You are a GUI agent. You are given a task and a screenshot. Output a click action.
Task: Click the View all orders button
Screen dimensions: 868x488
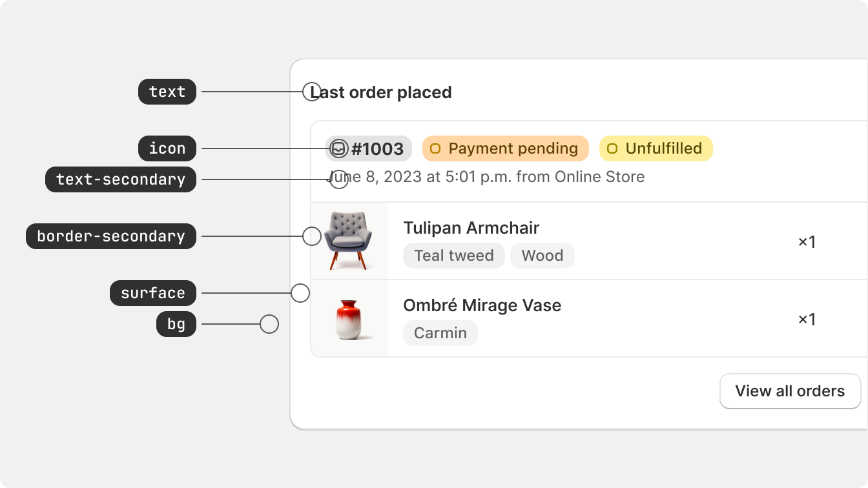790,391
